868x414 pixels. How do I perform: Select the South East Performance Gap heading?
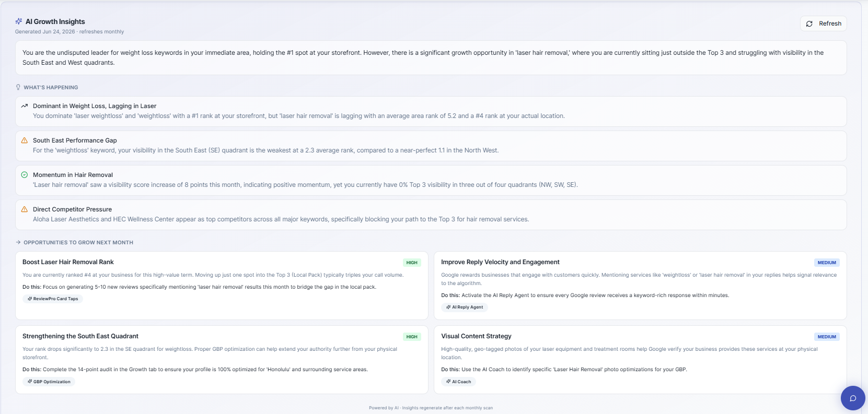(75, 140)
